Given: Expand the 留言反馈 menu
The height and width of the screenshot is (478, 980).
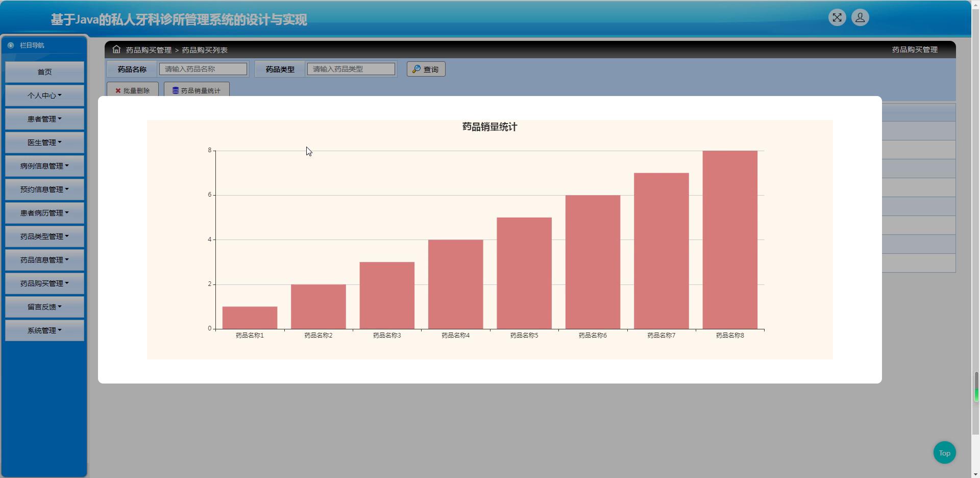Looking at the screenshot, I should (45, 307).
